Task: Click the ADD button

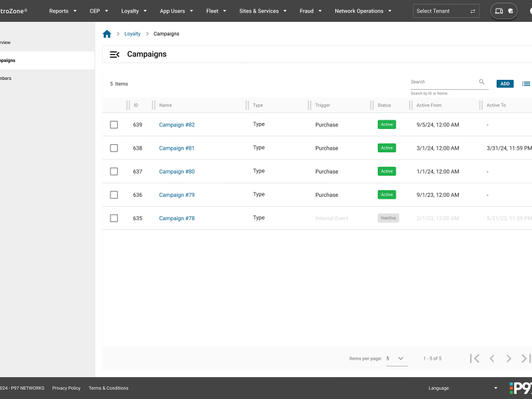Action: [x=505, y=84]
